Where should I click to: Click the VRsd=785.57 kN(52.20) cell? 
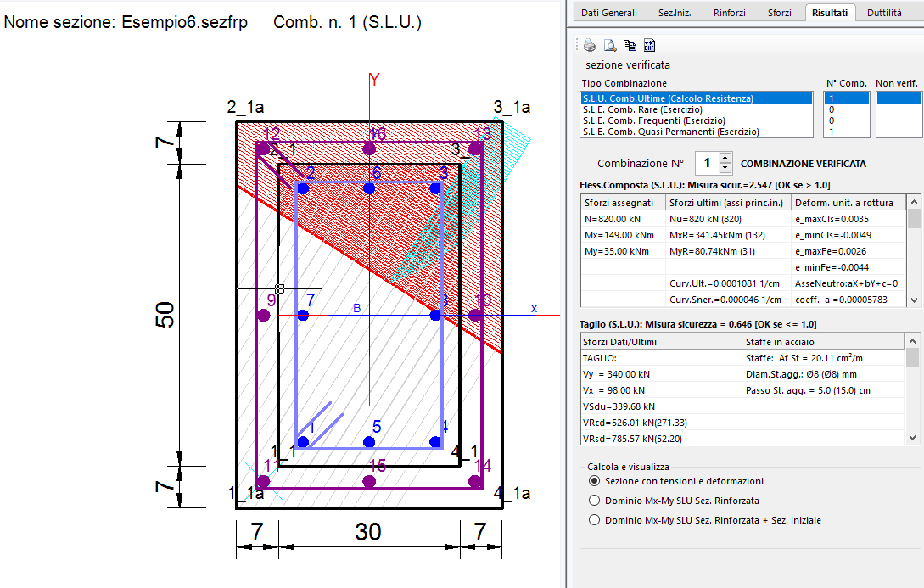tap(661, 439)
